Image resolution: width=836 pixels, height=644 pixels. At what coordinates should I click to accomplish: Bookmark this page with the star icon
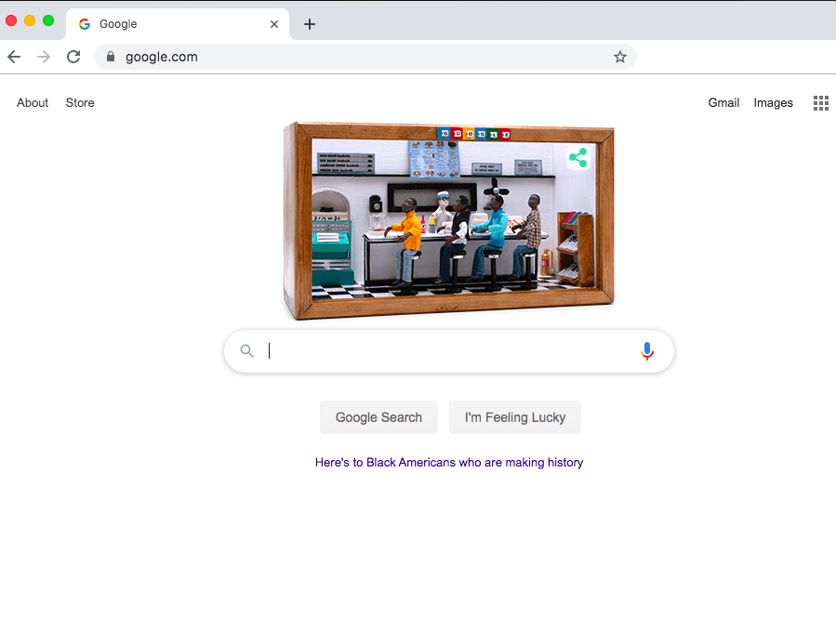pyautogui.click(x=619, y=57)
